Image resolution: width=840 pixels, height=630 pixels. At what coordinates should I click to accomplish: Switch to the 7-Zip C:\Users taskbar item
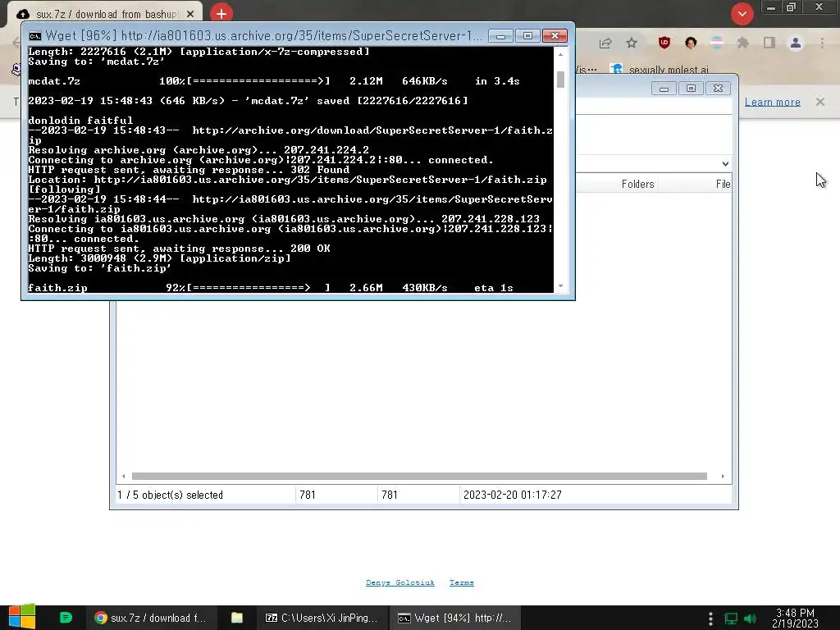pyautogui.click(x=322, y=618)
